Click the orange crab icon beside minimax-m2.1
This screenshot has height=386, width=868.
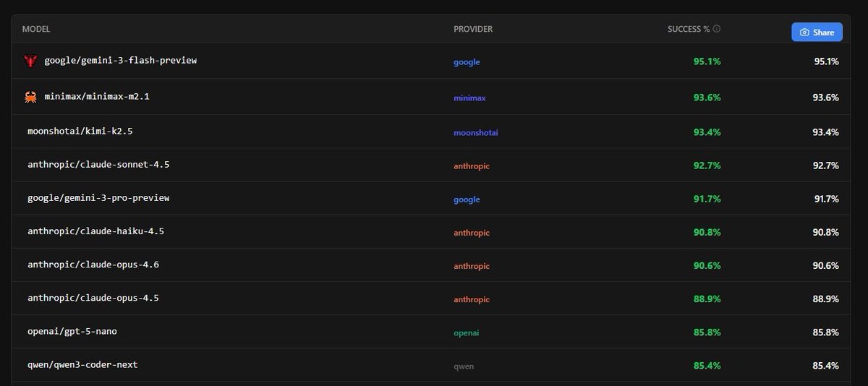click(30, 97)
